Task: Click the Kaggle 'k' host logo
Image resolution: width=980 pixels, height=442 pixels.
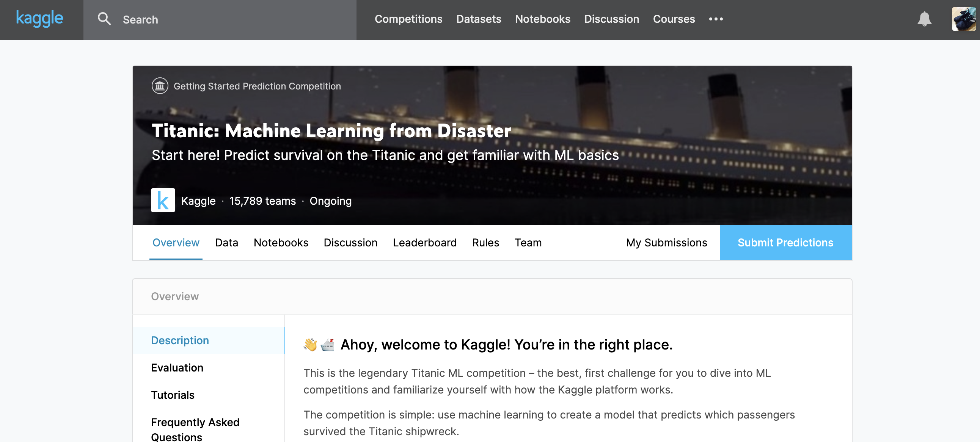Action: 163,200
